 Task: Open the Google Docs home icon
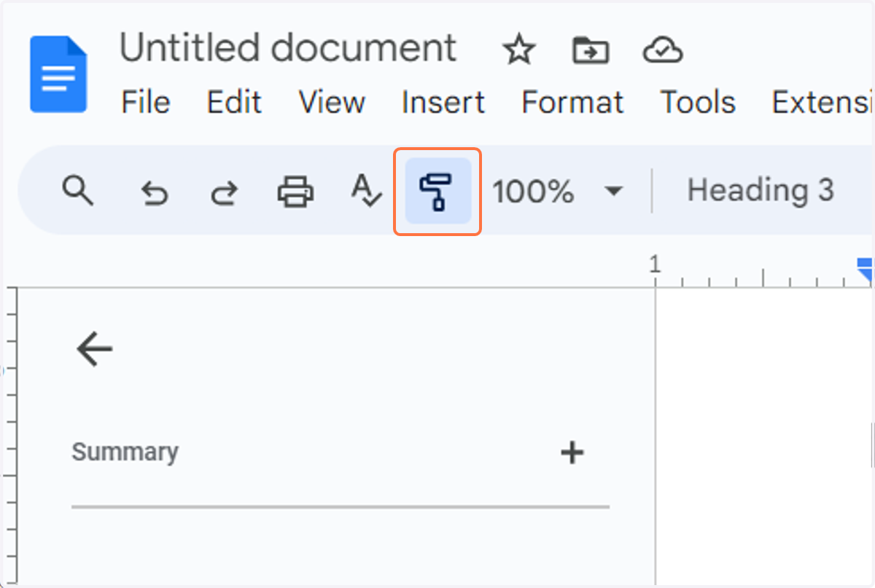[x=58, y=74]
